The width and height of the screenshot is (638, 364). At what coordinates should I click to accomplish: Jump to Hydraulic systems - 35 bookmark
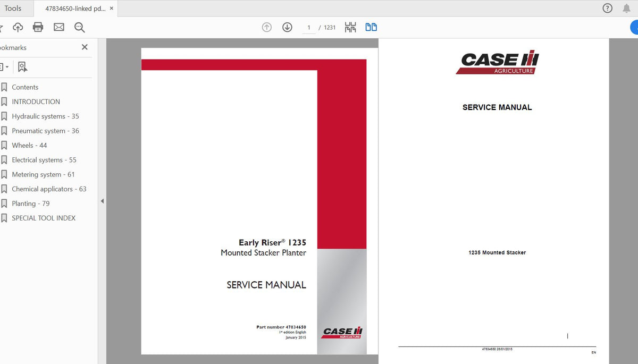point(46,116)
